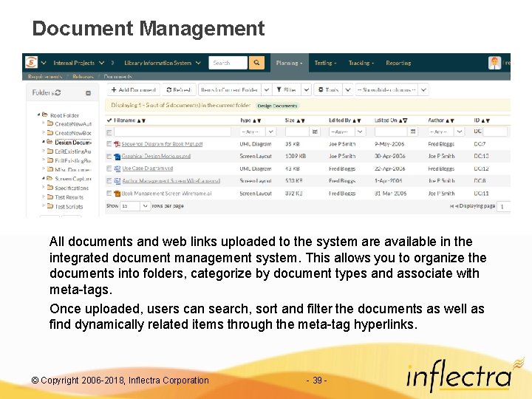Open Use Case Diagram.vsd link
532x399 pixels.
point(147,168)
